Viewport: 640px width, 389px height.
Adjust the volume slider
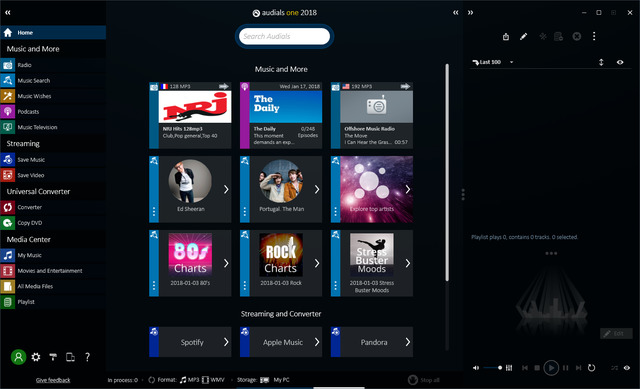[x=493, y=368]
